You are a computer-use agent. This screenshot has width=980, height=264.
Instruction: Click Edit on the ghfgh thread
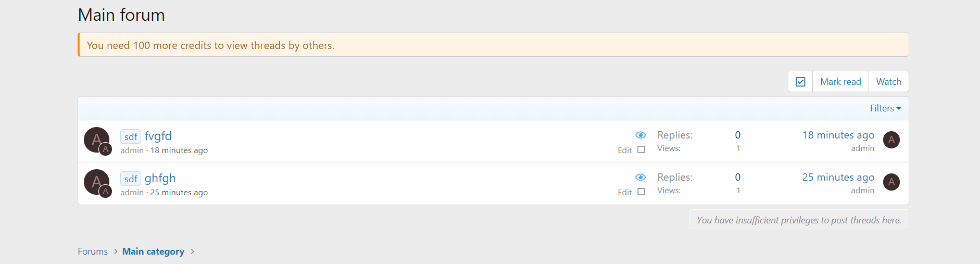(624, 192)
